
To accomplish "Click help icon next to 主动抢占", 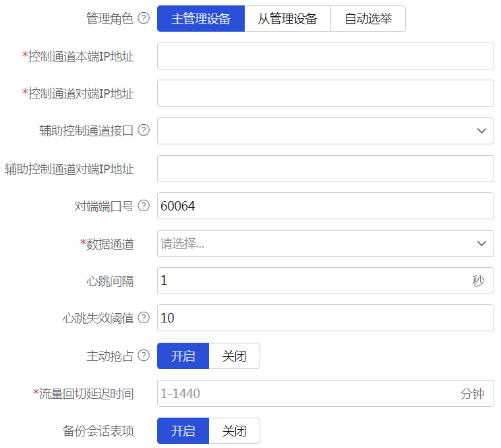I will pyautogui.click(x=144, y=356).
